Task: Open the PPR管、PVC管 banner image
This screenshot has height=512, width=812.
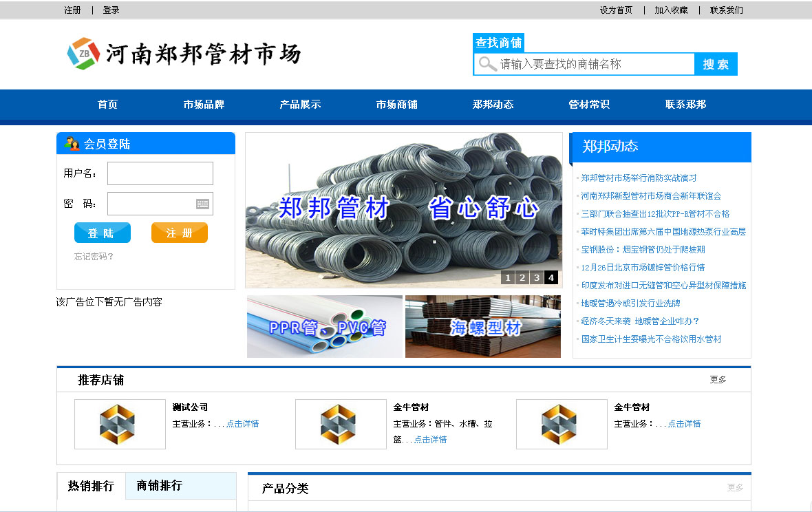Action: tap(325, 327)
